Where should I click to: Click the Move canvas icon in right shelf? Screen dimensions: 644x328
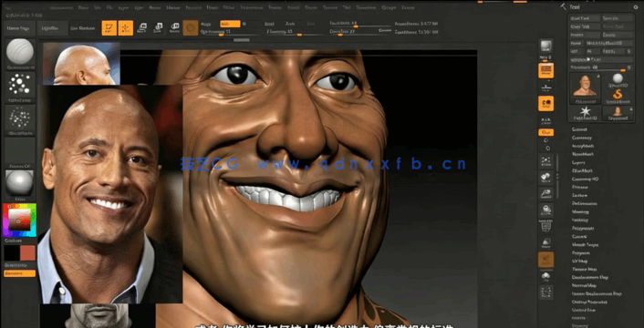(545, 178)
